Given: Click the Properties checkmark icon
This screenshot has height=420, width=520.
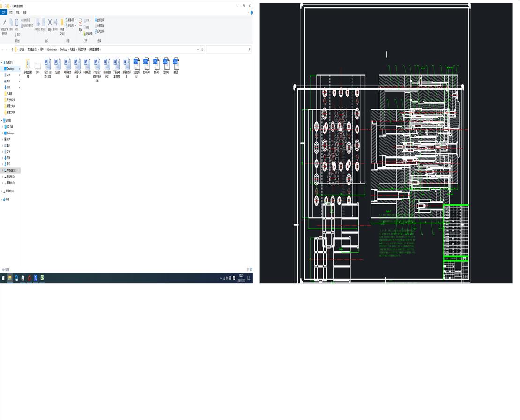Looking at the screenshot, I should (80, 23).
